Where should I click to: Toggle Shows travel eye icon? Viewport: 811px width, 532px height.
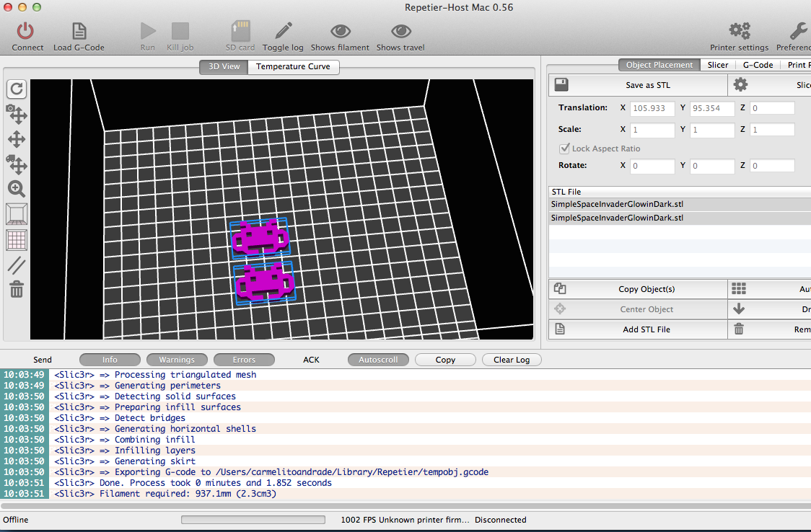pyautogui.click(x=401, y=32)
